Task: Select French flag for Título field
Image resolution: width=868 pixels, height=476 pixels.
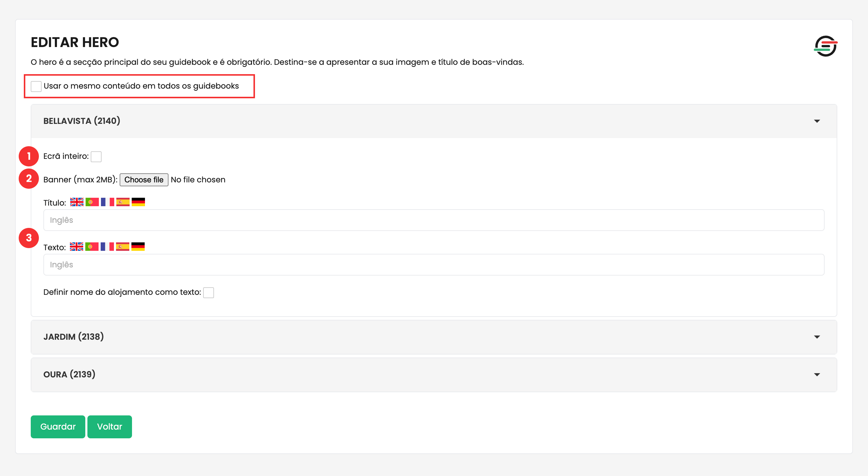Action: [108, 202]
